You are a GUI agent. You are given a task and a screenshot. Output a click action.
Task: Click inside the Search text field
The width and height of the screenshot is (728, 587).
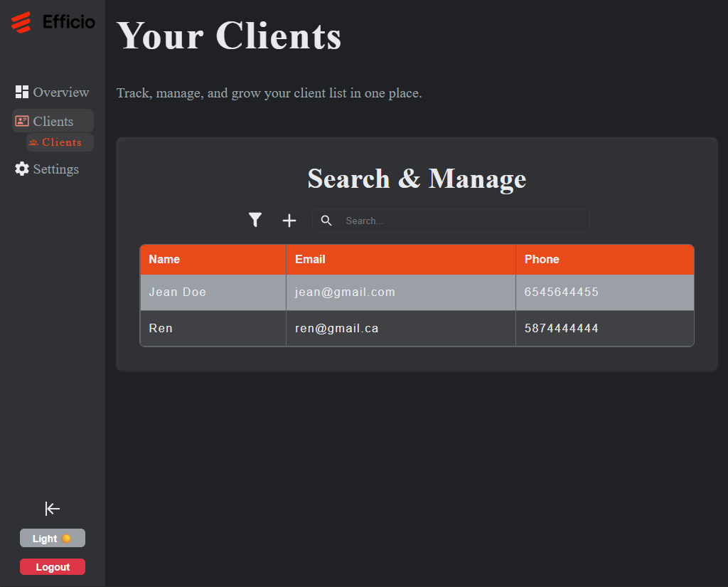tap(462, 221)
